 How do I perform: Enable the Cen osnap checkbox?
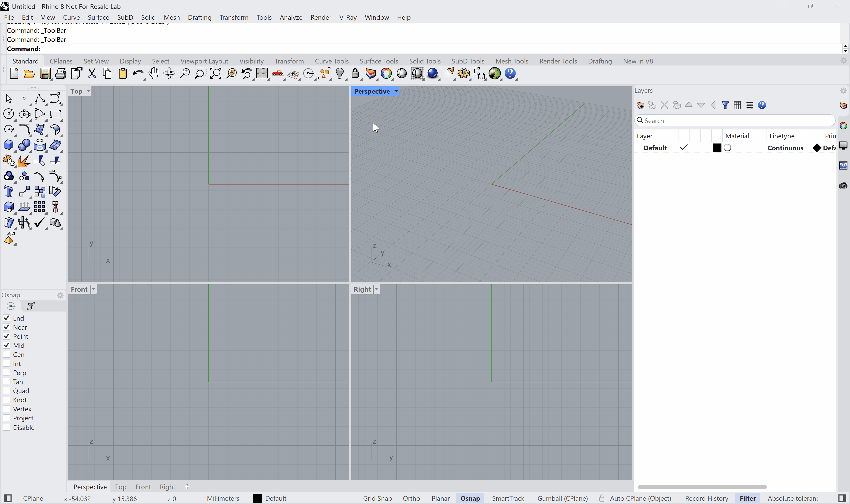click(6, 354)
